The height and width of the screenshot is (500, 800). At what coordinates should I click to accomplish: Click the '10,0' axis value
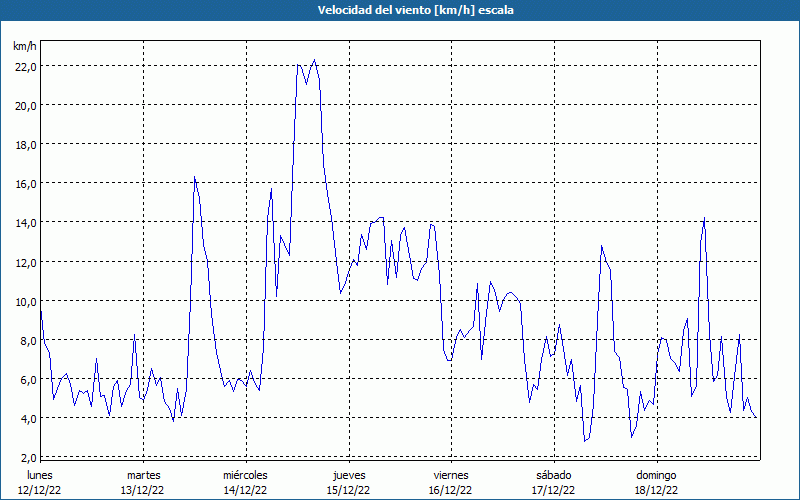(25, 302)
